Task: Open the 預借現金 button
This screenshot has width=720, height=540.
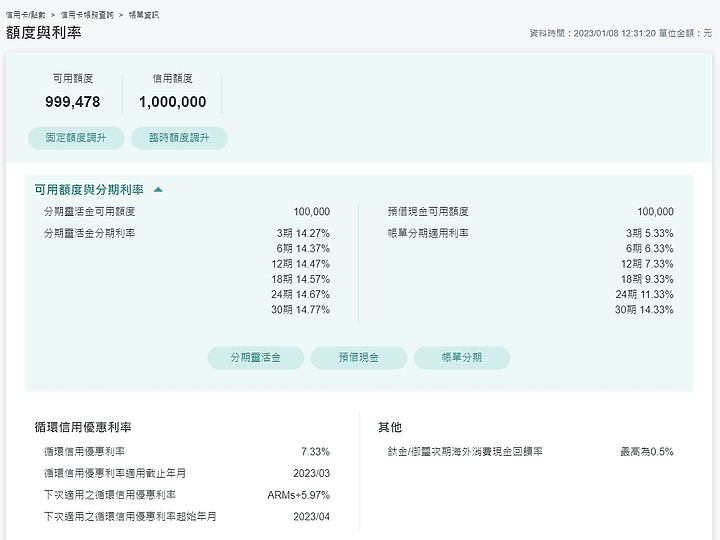Action: pos(359,358)
